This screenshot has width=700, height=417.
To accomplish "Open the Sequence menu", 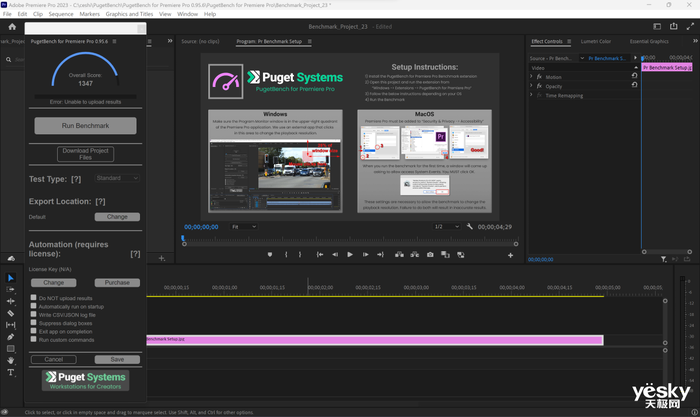I will click(x=61, y=14).
